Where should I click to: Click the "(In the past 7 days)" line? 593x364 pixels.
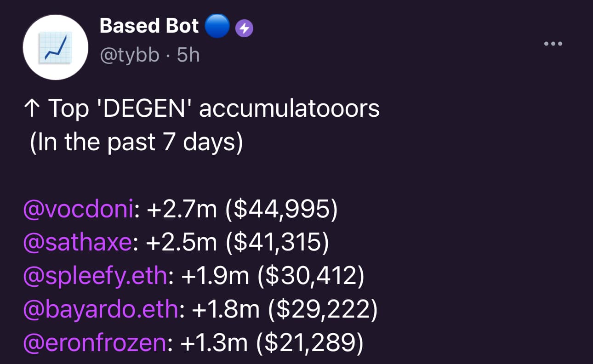coord(137,142)
